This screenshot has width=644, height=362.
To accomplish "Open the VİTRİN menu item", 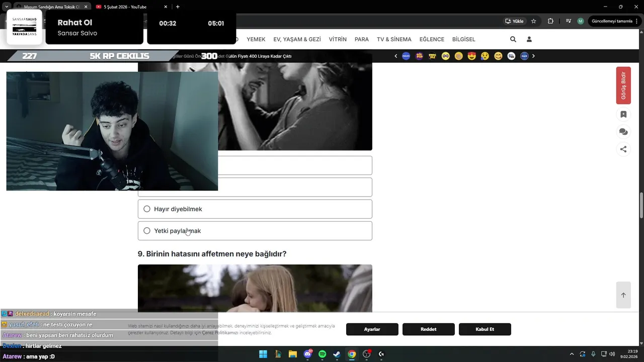I will point(338,39).
